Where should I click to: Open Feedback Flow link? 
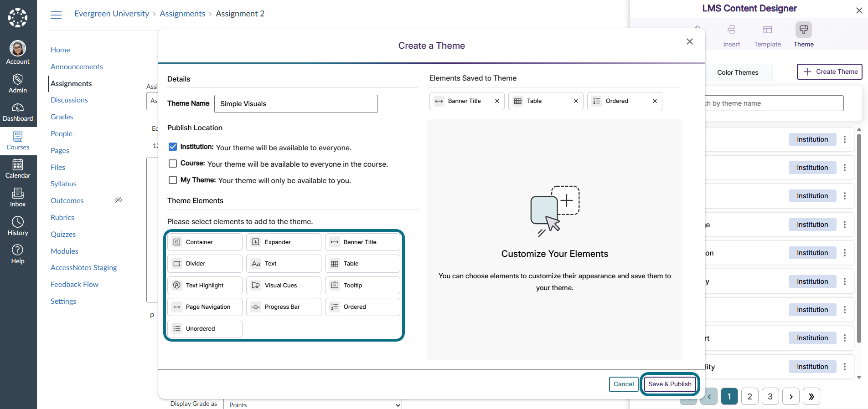point(74,284)
